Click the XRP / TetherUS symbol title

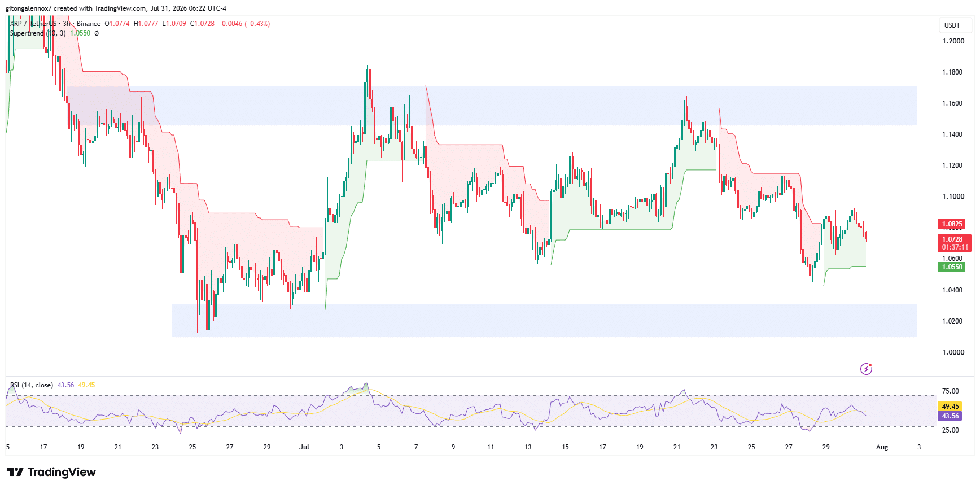coord(33,24)
